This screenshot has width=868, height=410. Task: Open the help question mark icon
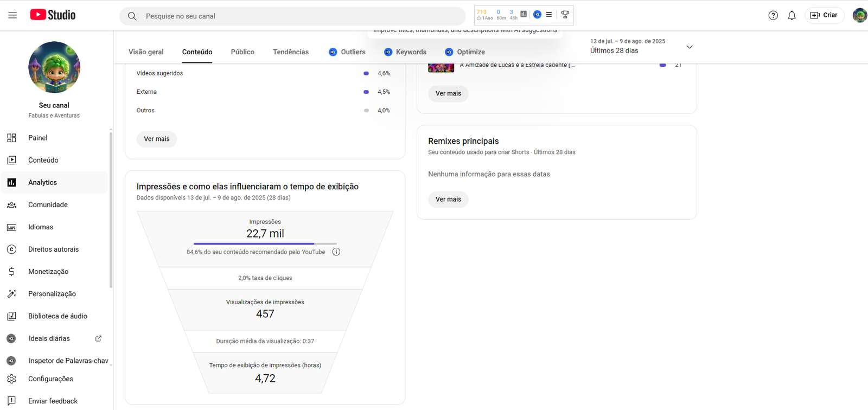coord(773,16)
